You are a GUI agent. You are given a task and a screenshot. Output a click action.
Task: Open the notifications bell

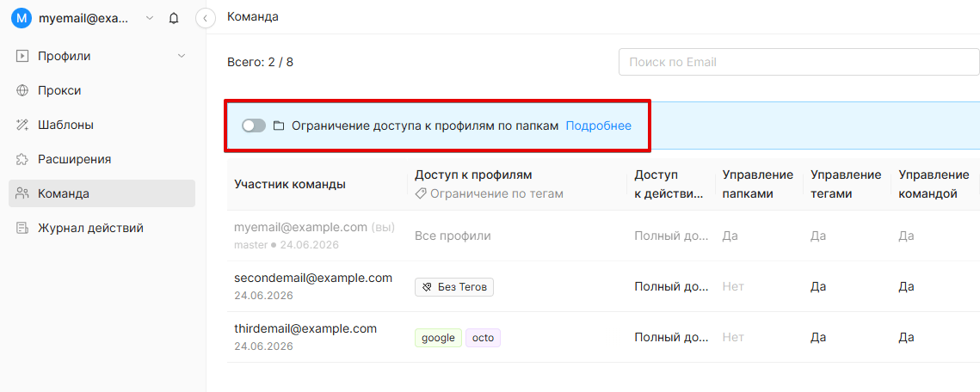pos(175,19)
